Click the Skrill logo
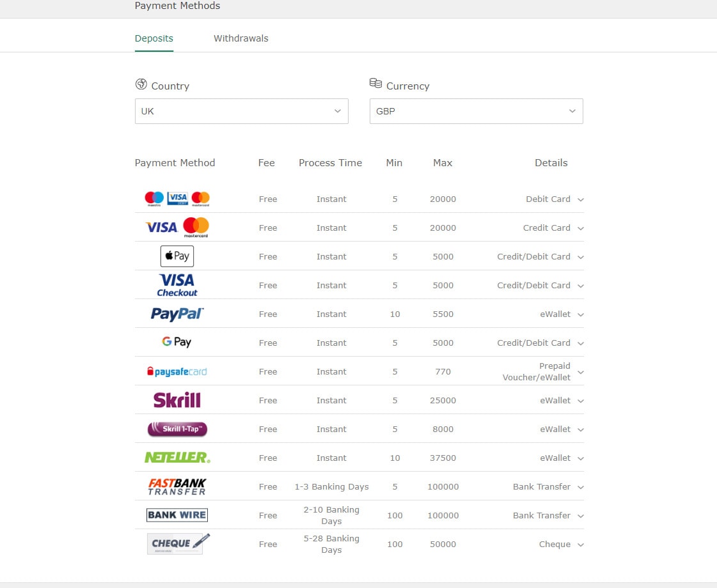717x588 pixels. tap(177, 400)
